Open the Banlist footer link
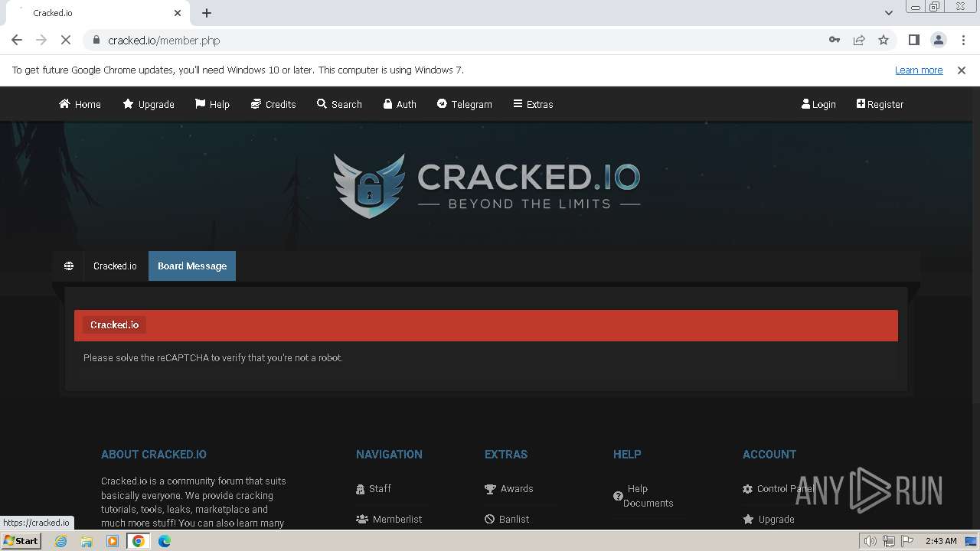Viewport: 980px width, 551px height. [507, 519]
